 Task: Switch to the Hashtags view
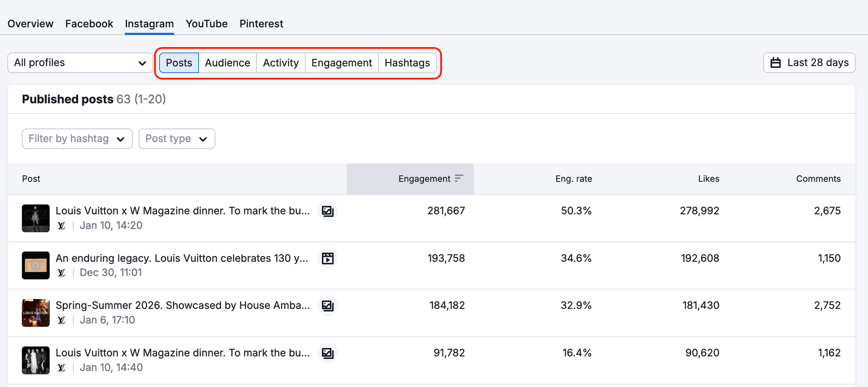tap(407, 63)
